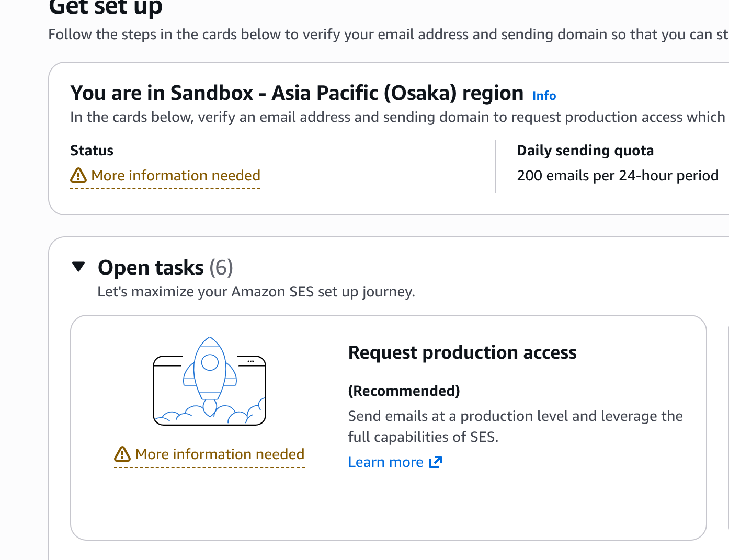This screenshot has width=729, height=560.
Task: Click the rocket launch illustration
Action: point(209,381)
